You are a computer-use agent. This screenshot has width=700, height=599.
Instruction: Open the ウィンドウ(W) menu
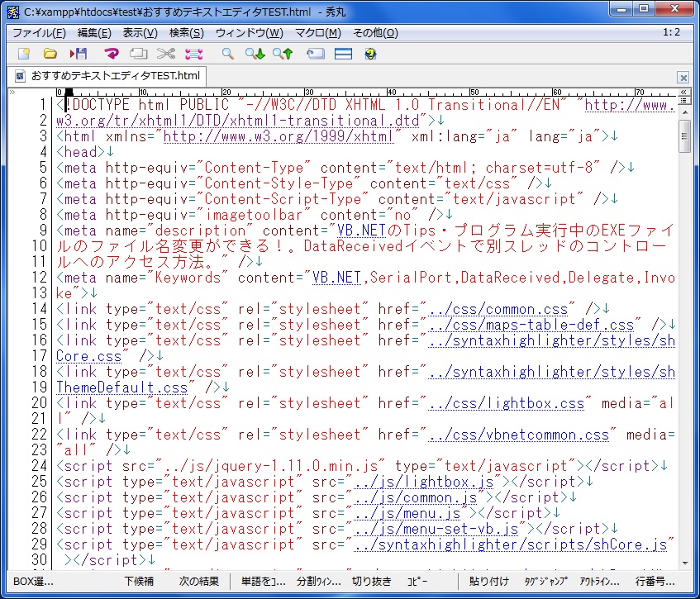coord(250,33)
